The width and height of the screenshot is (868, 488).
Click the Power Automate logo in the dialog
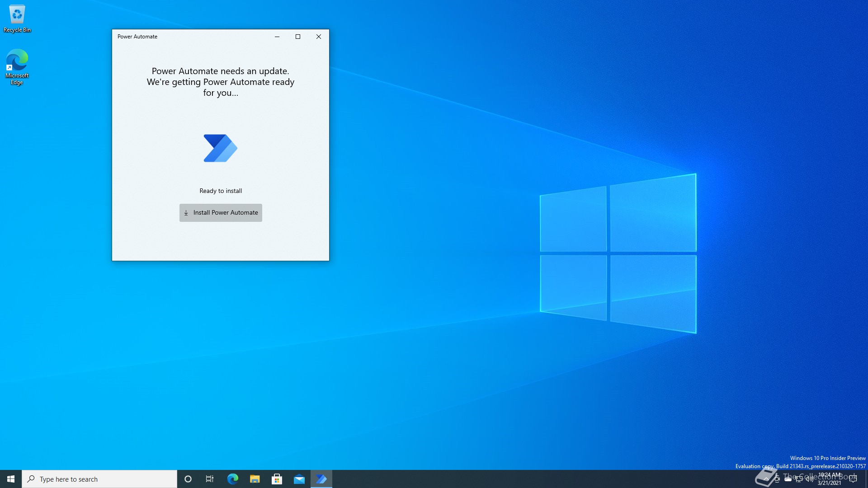[x=221, y=148]
